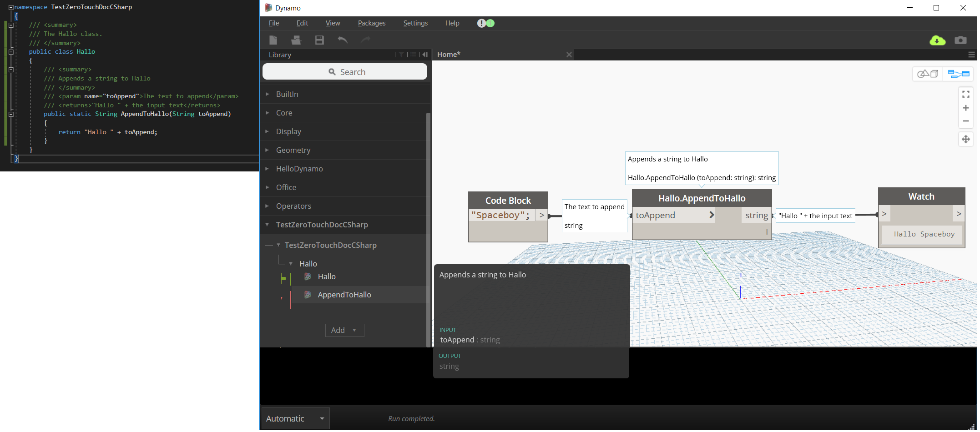Open the Edit menu
The image size is (980, 432).
click(302, 23)
